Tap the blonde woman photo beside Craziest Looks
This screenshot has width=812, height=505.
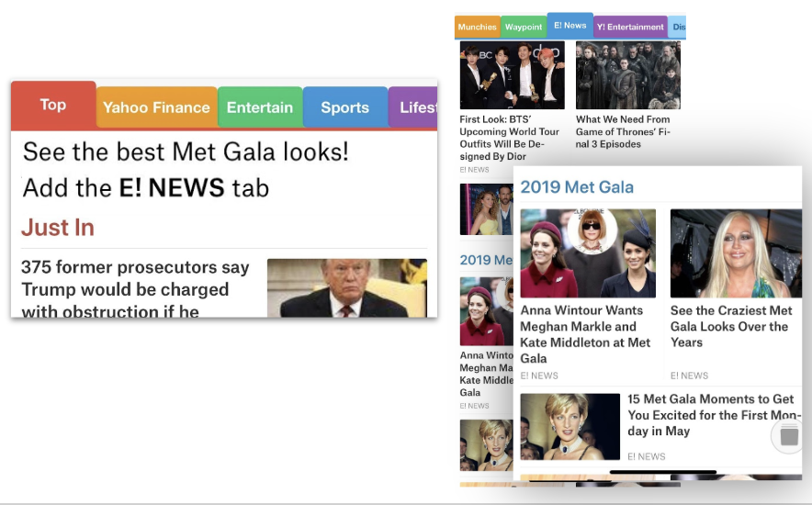(x=735, y=253)
